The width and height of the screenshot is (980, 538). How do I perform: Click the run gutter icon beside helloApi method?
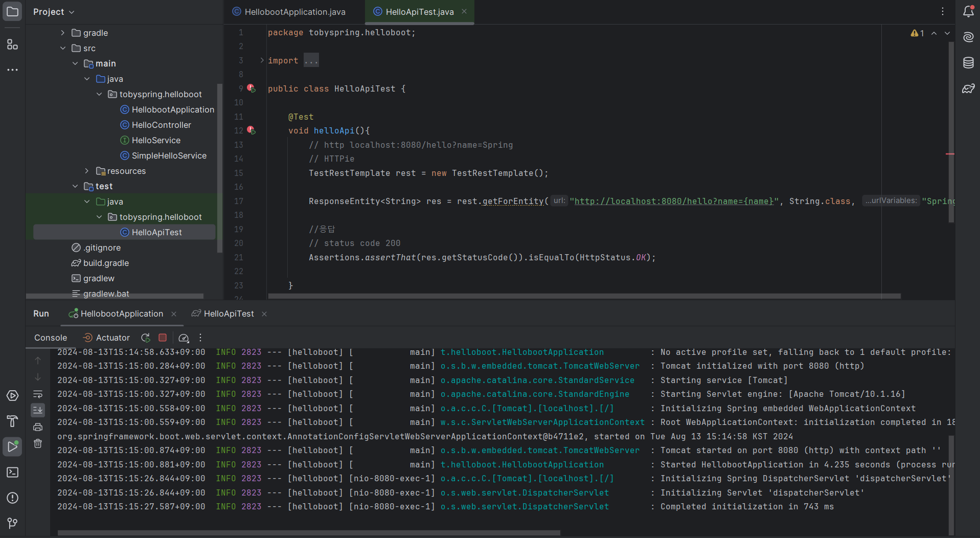251,130
